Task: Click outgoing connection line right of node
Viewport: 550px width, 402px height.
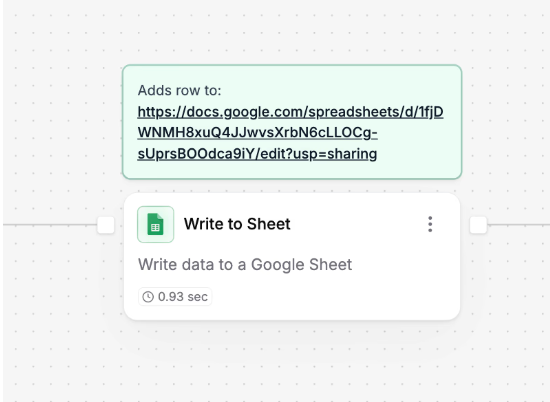Action: pos(518,225)
